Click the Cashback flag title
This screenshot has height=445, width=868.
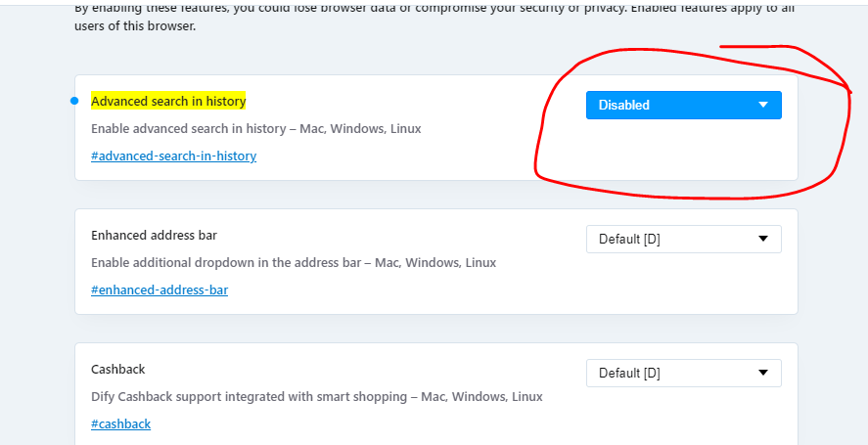(x=117, y=369)
